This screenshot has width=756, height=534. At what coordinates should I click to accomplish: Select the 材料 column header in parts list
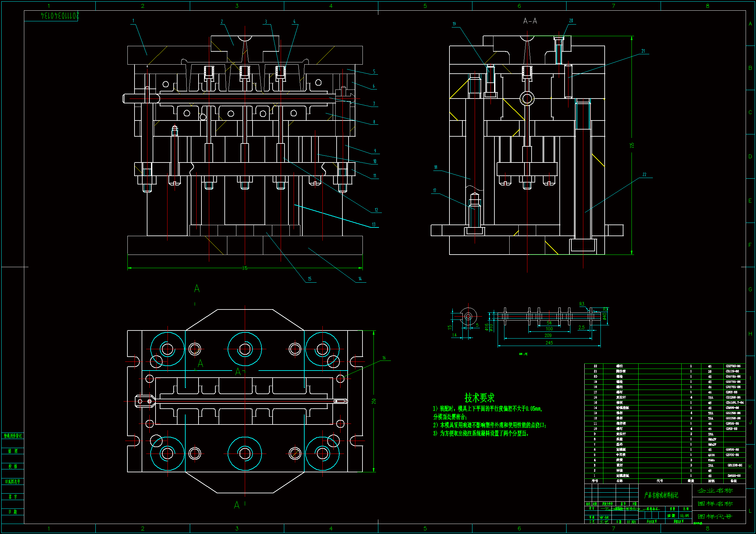coord(711,481)
